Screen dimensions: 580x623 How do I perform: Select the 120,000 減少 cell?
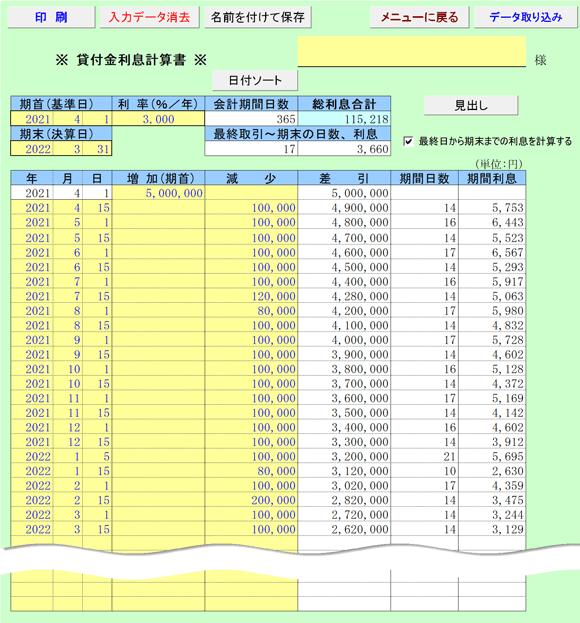click(251, 296)
